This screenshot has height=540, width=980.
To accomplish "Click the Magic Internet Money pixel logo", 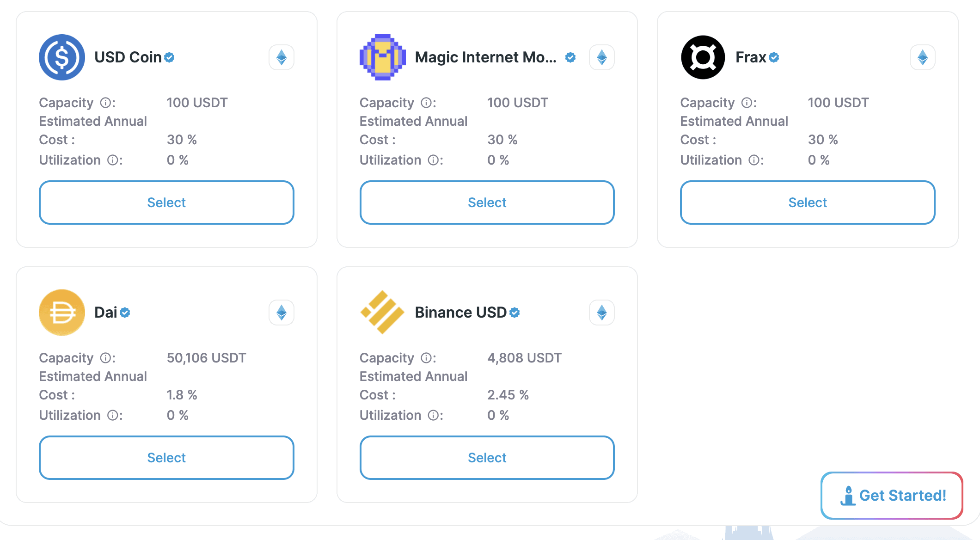I will (382, 57).
